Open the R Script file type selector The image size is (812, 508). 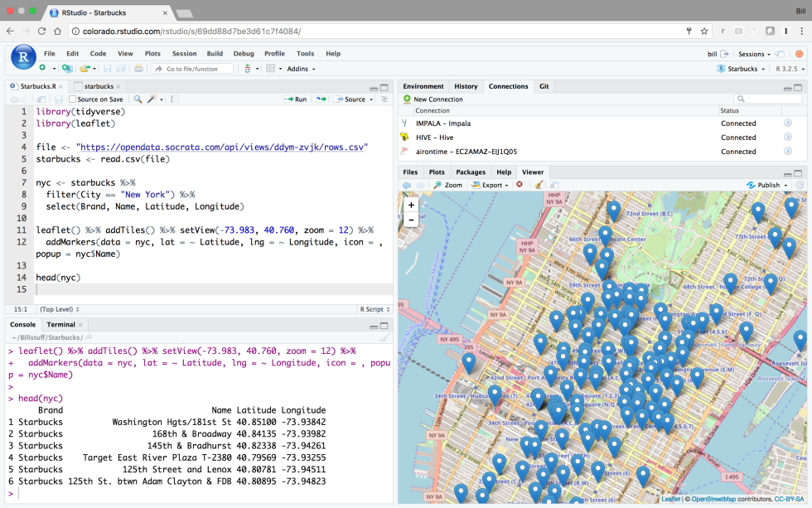[x=374, y=309]
